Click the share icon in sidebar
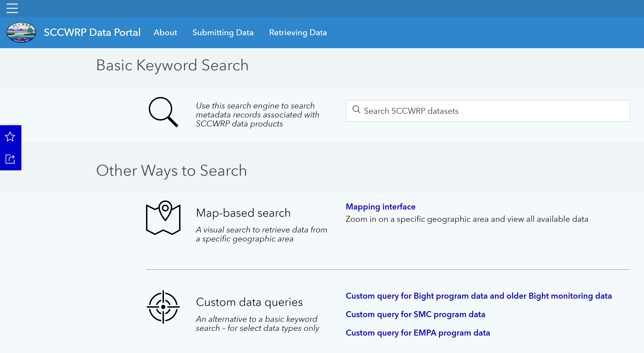 [x=10, y=159]
